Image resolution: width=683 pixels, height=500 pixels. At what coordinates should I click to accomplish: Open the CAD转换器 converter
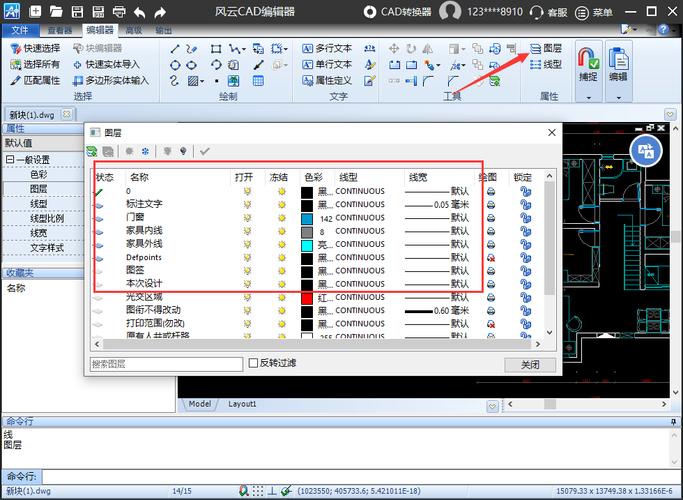397,11
